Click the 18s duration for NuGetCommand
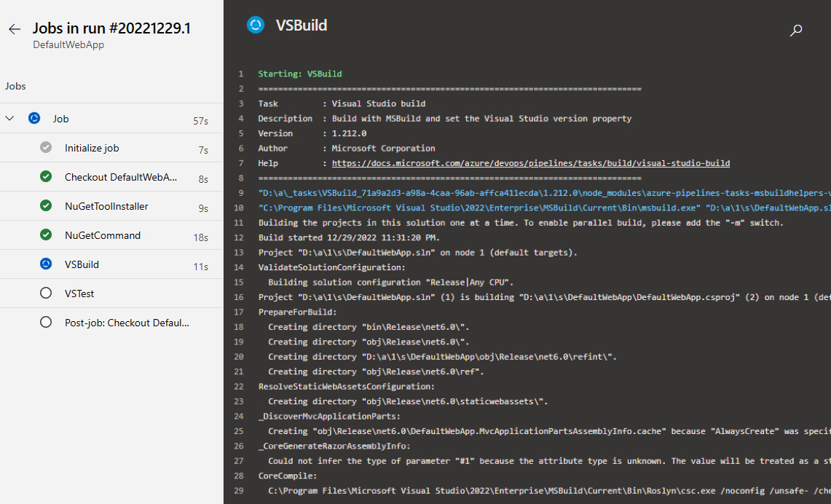The image size is (831, 504). (x=200, y=238)
